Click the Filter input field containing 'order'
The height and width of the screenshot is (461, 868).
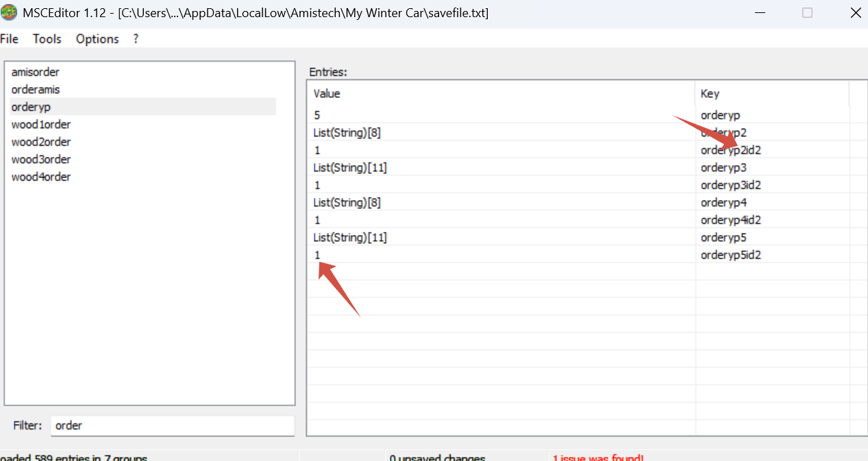173,425
